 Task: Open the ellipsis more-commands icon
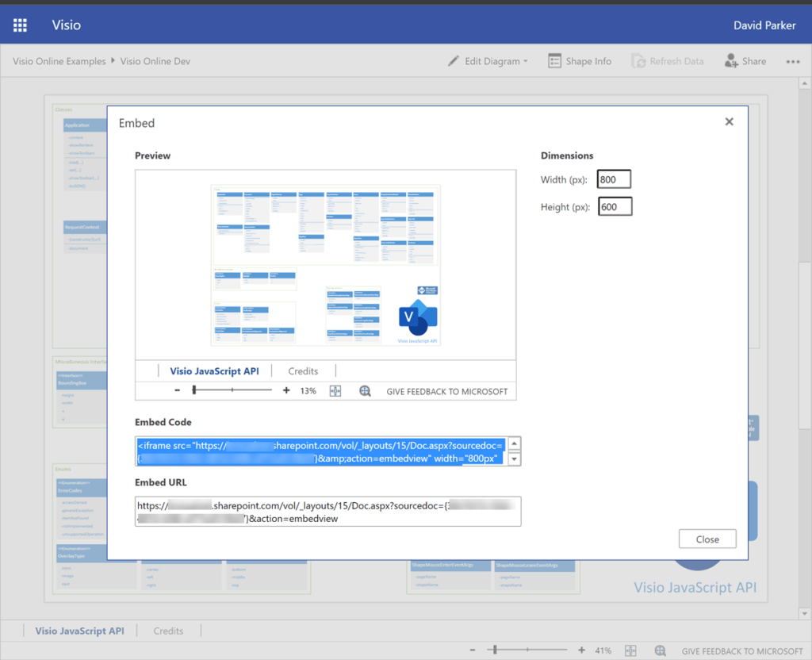pyautogui.click(x=792, y=60)
